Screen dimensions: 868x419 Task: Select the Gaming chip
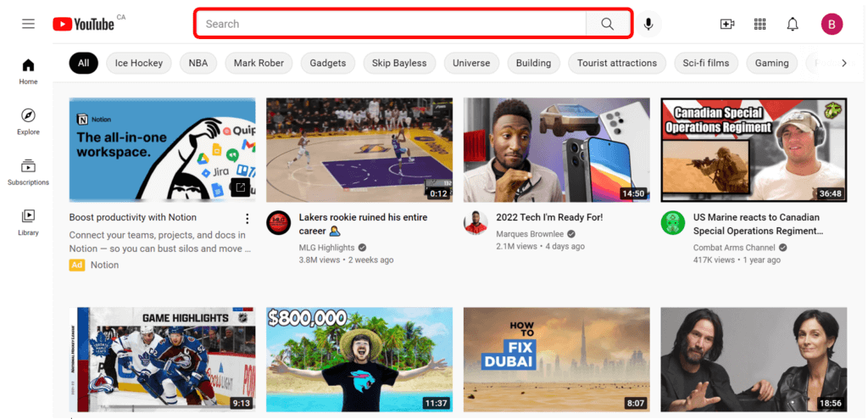click(771, 63)
